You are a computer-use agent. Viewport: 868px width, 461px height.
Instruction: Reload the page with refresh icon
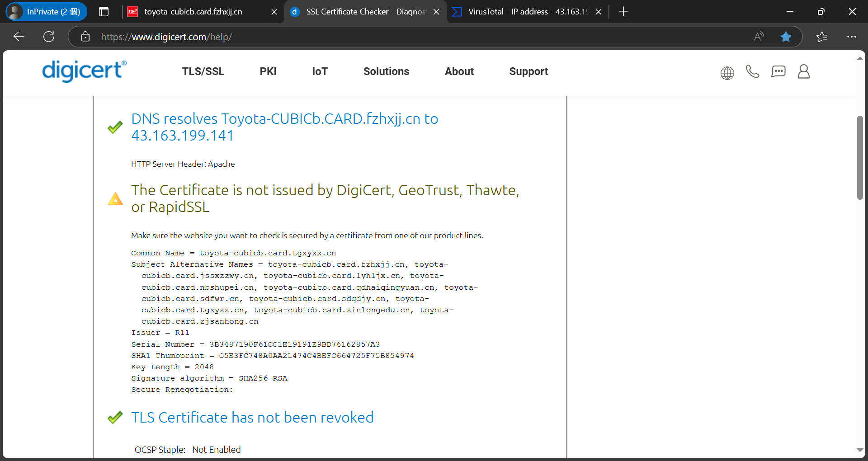point(49,37)
